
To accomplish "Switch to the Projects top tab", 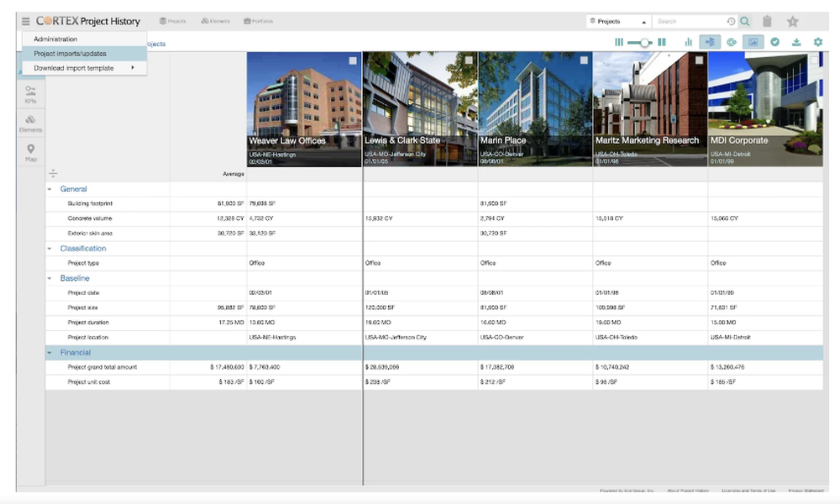I will (x=172, y=22).
